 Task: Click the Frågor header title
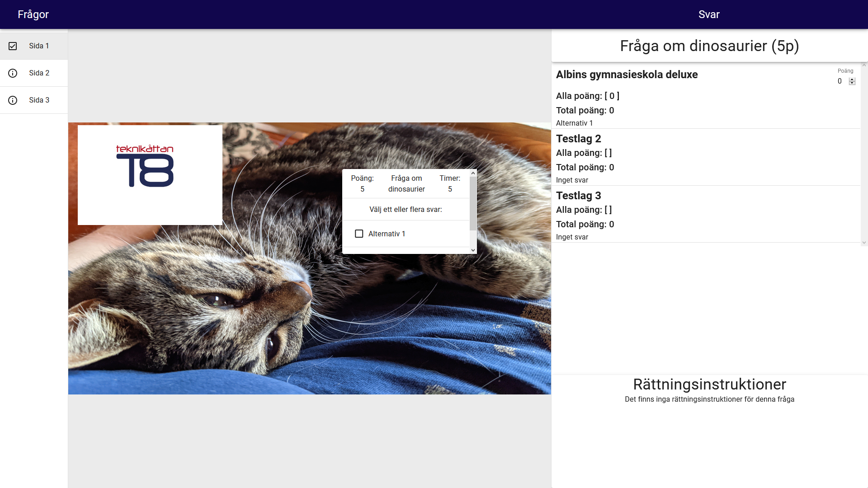click(33, 14)
